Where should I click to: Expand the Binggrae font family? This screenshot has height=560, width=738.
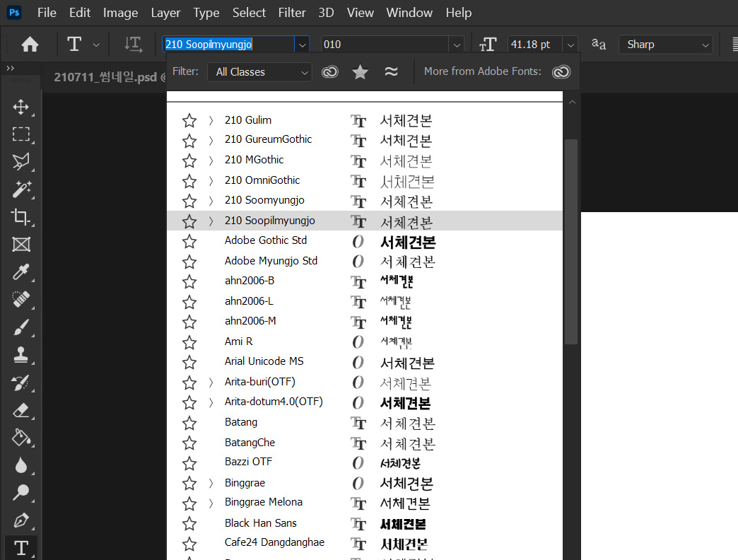(211, 484)
